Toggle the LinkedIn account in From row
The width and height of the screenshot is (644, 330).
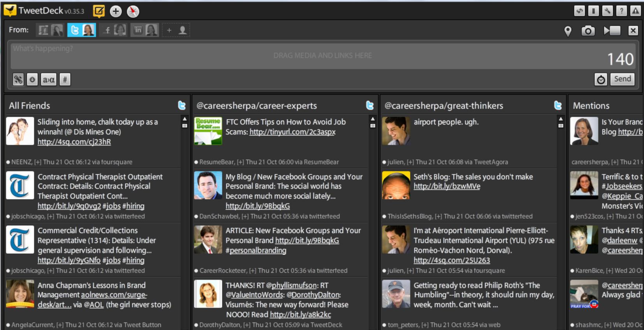pyautogui.click(x=145, y=30)
